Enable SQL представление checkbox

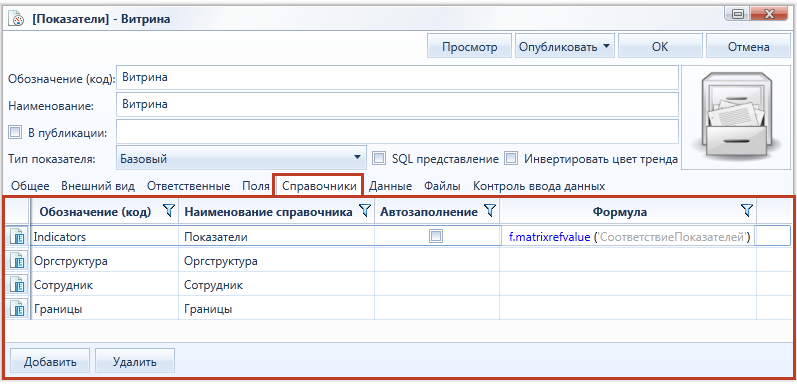379,158
